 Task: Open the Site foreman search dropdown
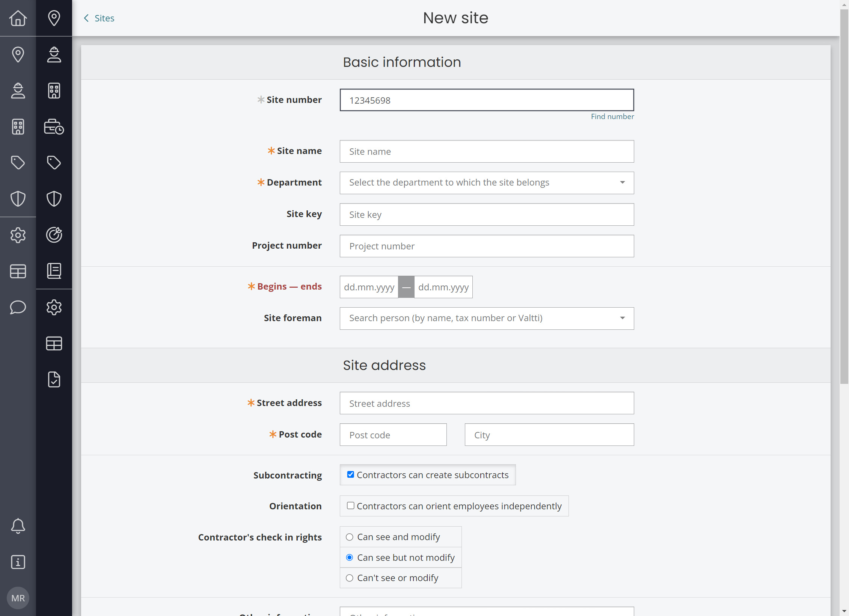[487, 318]
